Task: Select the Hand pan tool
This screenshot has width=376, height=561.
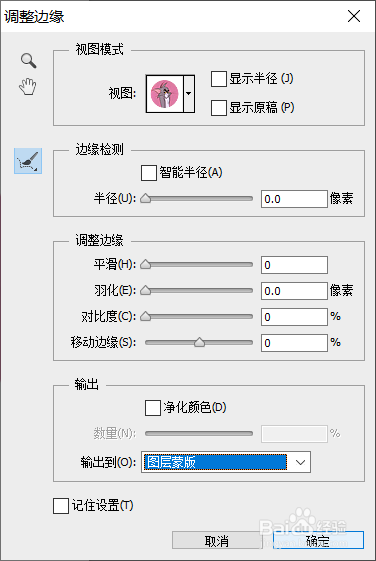Action: coord(28,87)
